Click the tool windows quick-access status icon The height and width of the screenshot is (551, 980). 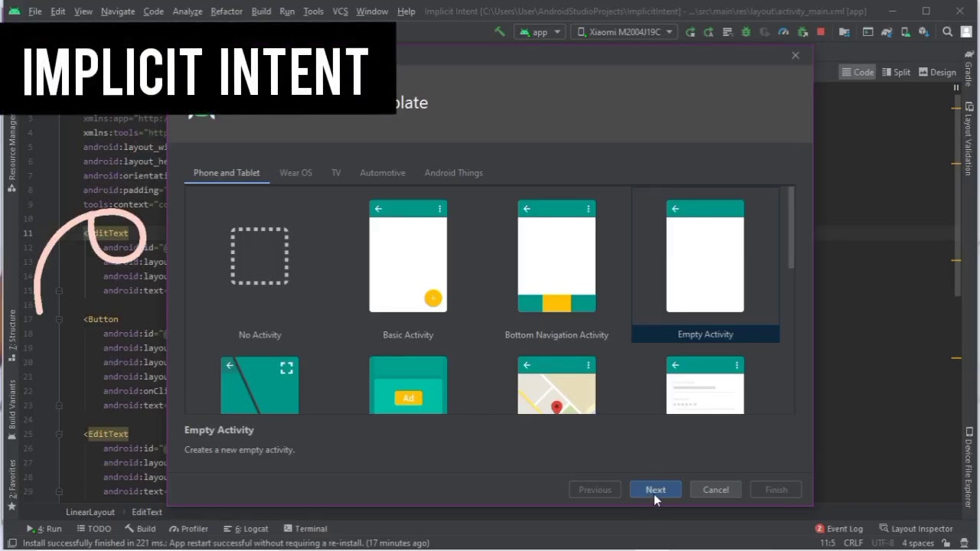pos(11,543)
